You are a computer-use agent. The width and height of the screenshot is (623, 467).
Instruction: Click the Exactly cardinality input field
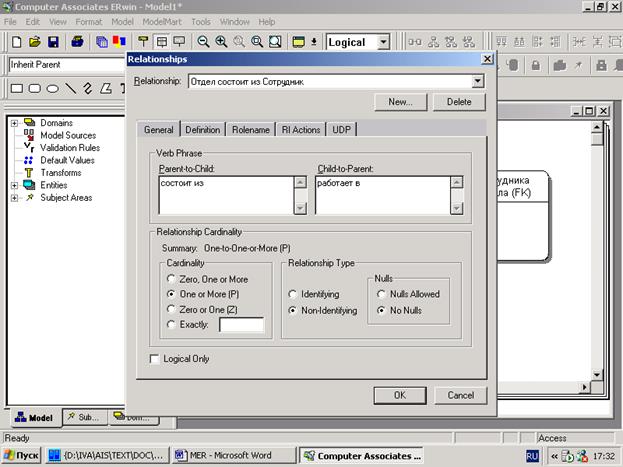(x=241, y=325)
